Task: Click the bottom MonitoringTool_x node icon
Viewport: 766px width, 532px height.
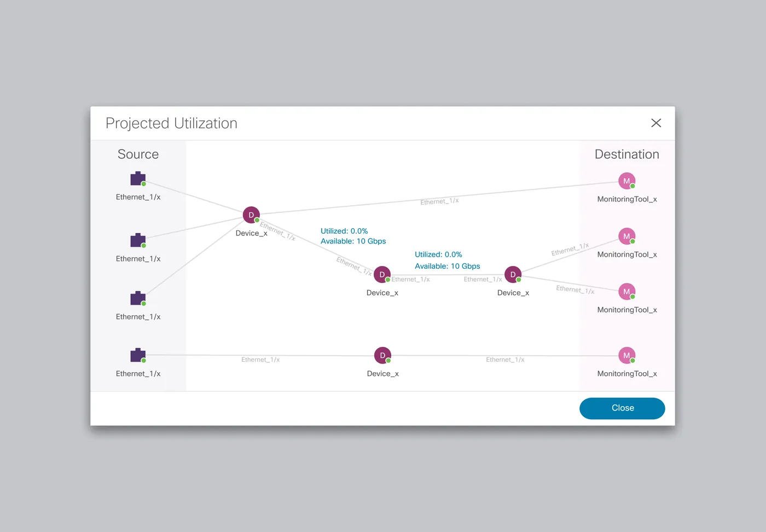Action: pyautogui.click(x=626, y=355)
